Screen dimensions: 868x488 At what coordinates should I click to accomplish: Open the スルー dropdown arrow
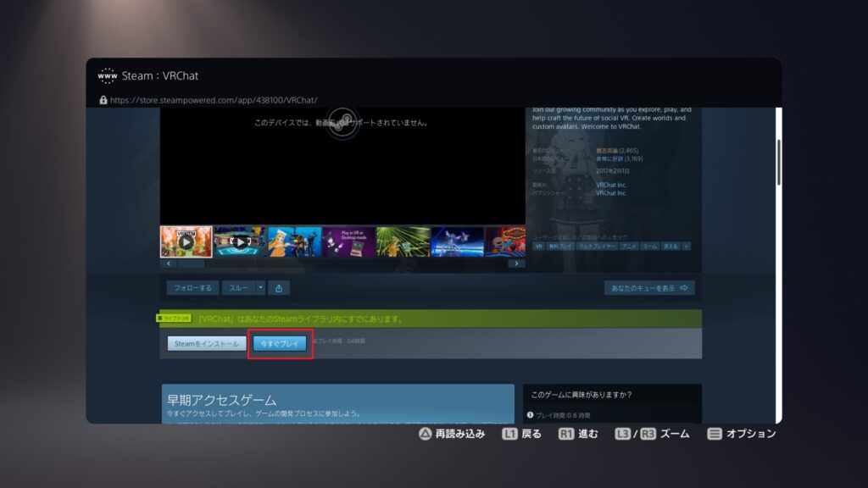click(x=261, y=288)
